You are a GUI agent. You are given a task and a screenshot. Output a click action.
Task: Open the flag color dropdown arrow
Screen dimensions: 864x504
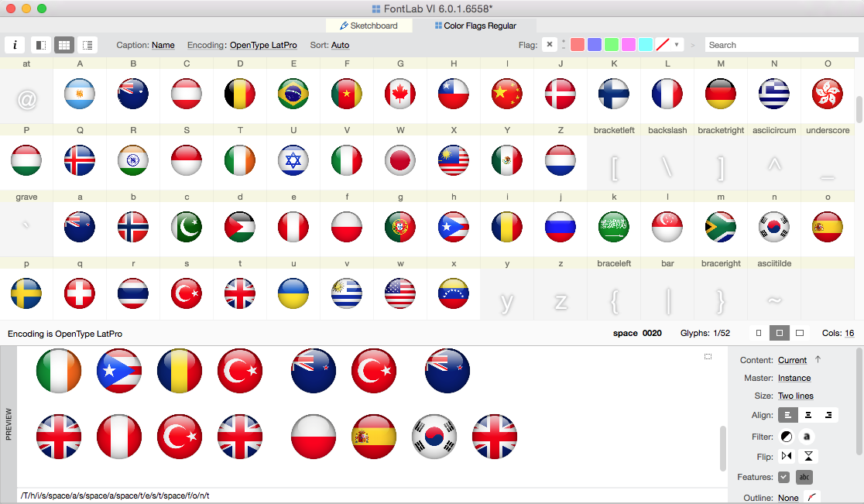click(x=677, y=45)
